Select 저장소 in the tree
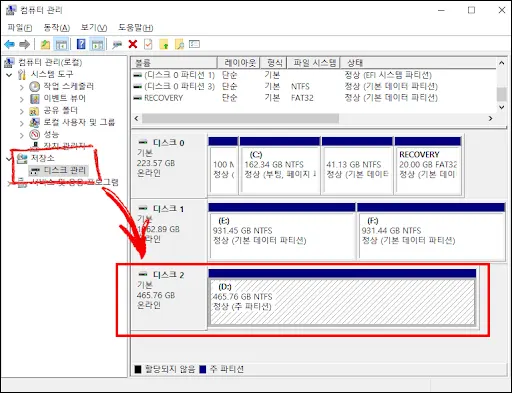The image size is (512, 393). coord(42,158)
